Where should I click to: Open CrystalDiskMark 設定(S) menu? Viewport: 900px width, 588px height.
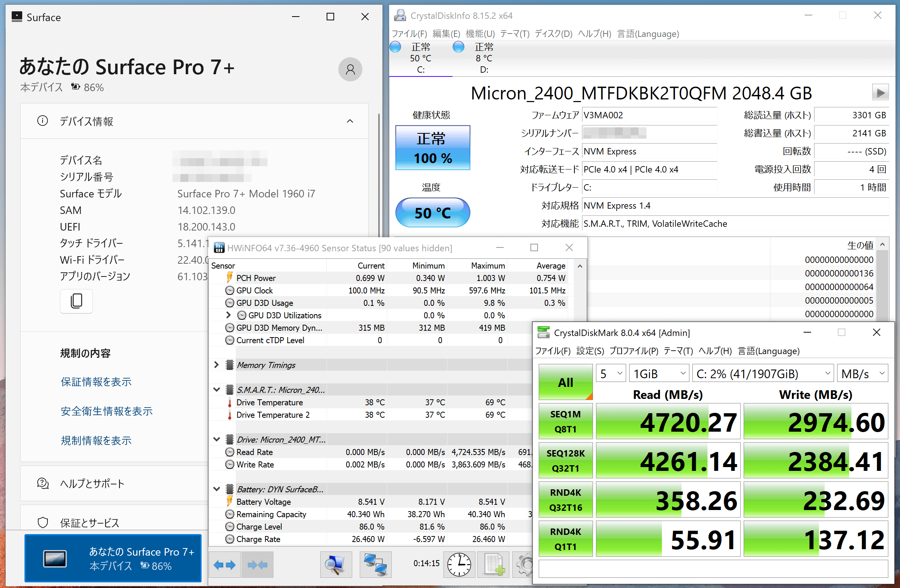point(590,351)
